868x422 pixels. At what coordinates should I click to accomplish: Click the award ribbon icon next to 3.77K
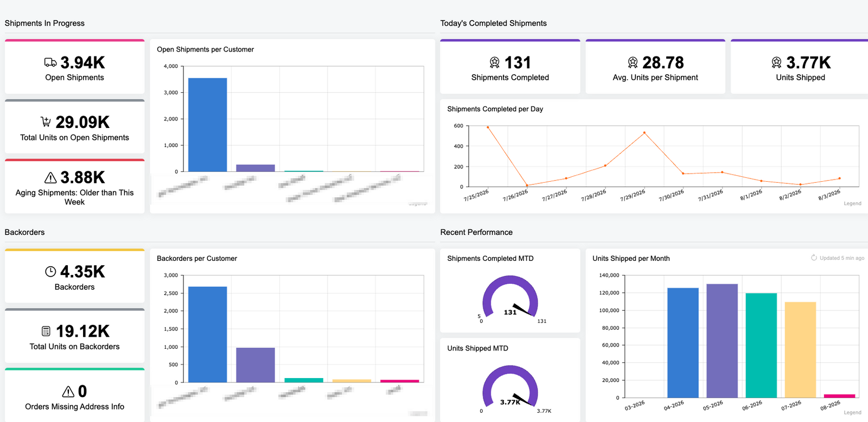pos(777,62)
